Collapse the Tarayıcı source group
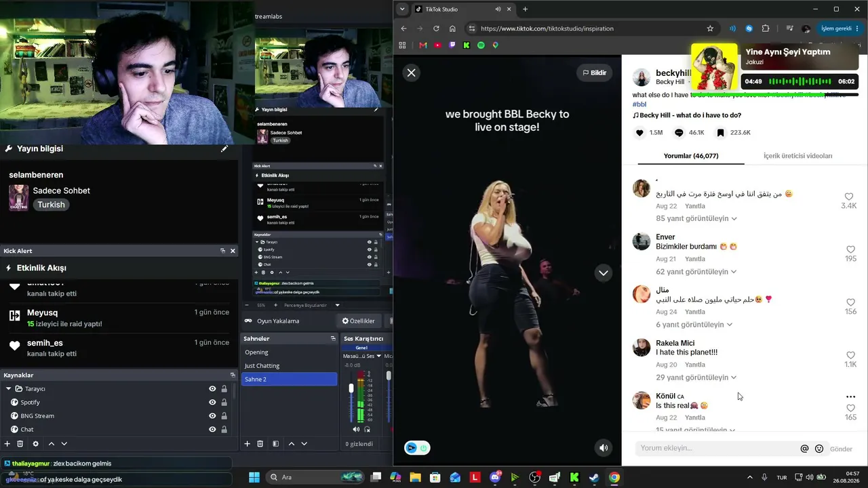Screen dimensions: 868x488 [8, 389]
